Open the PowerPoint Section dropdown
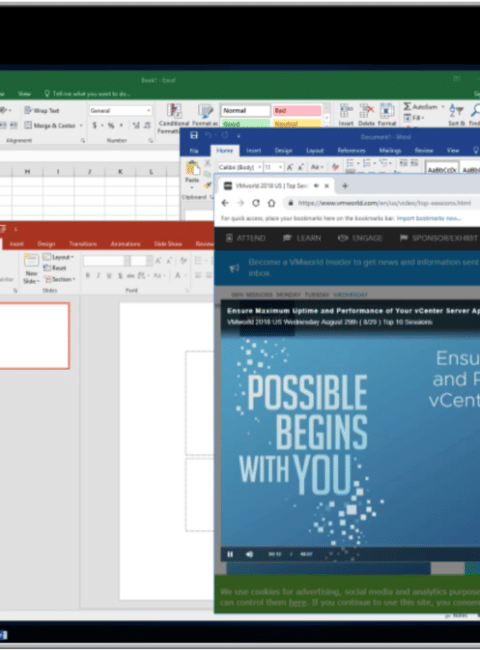This screenshot has width=480, height=650. (x=60, y=279)
